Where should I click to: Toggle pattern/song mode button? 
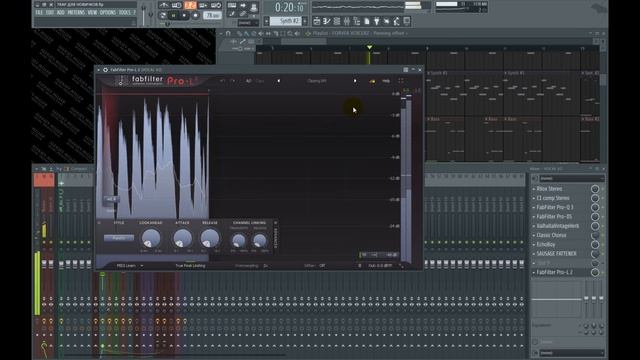pos(162,16)
